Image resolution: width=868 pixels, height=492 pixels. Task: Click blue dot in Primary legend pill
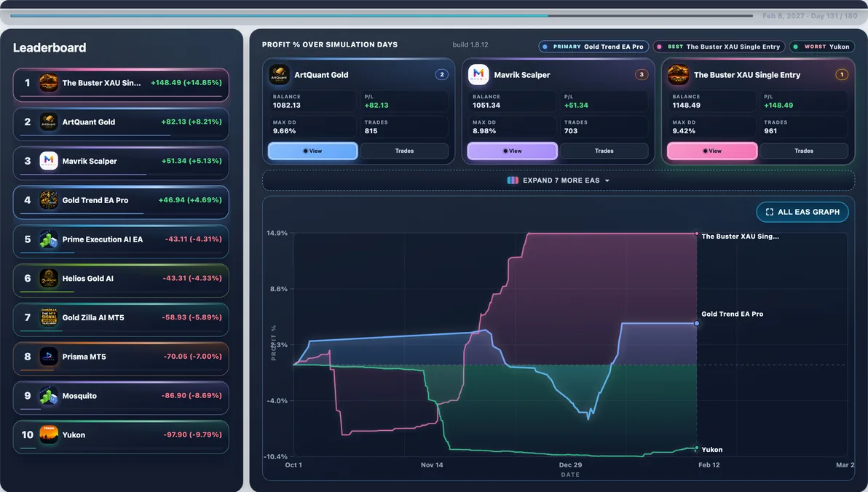pyautogui.click(x=545, y=47)
